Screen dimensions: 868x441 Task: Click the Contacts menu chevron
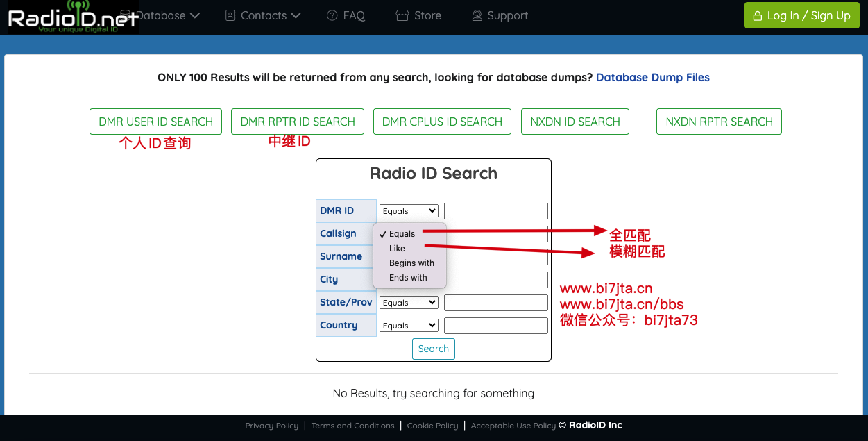pos(296,15)
